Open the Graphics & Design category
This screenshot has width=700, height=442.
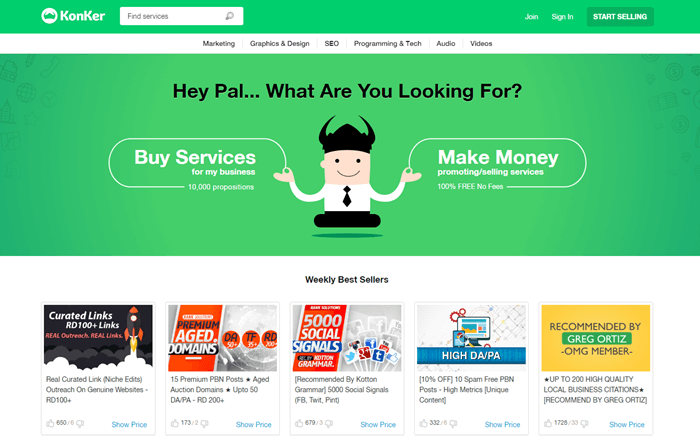279,43
